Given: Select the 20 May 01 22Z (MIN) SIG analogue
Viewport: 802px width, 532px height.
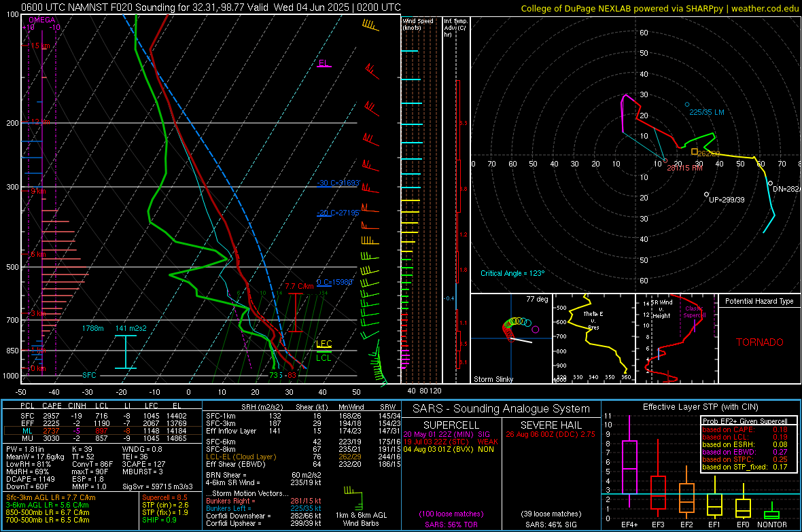Looking at the screenshot, I should coord(447,434).
